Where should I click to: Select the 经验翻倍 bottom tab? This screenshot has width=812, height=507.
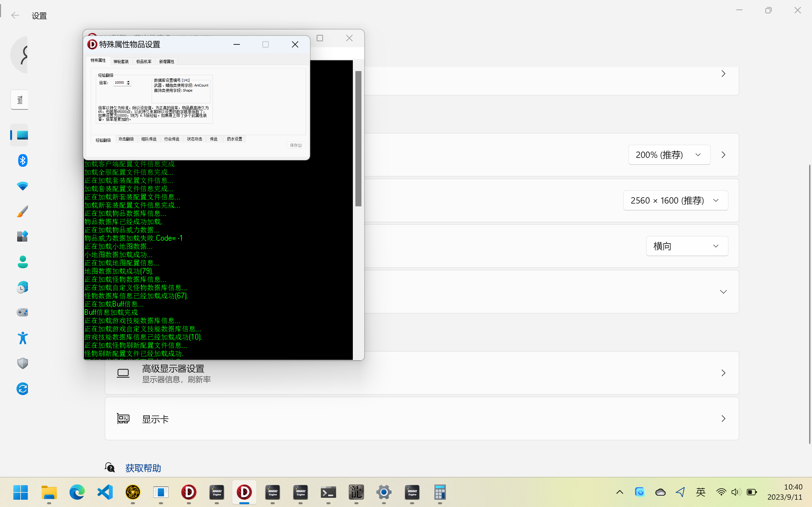103,140
